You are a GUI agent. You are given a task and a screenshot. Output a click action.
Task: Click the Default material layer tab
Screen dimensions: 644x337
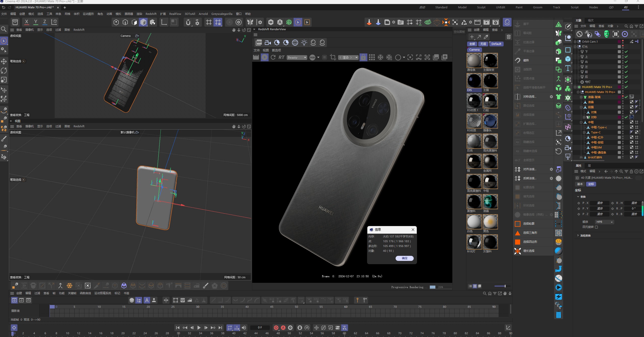click(496, 44)
